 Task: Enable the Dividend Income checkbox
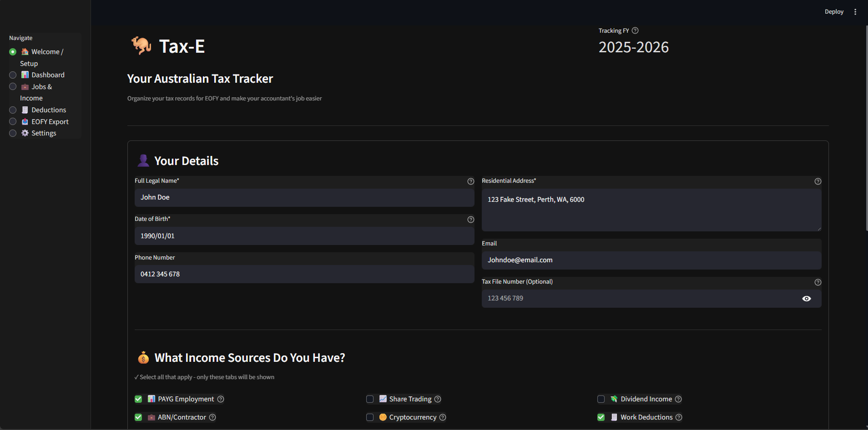tap(601, 399)
